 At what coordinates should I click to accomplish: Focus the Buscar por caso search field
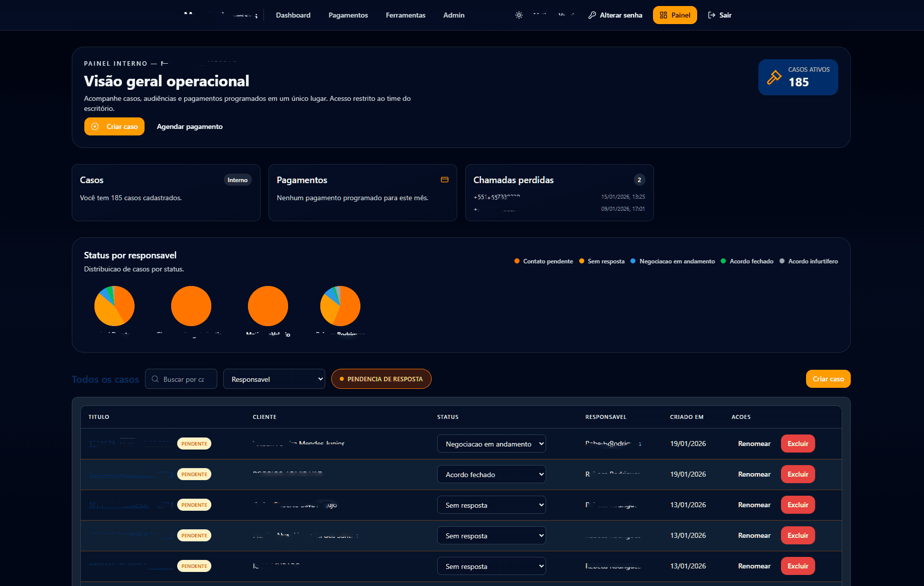pyautogui.click(x=186, y=379)
